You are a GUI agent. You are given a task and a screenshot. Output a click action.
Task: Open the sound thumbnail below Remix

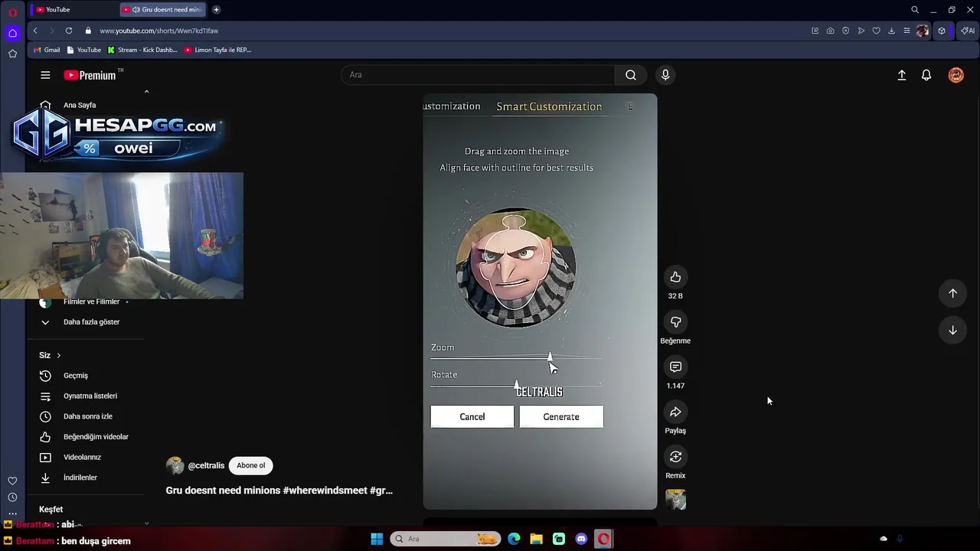click(x=675, y=500)
